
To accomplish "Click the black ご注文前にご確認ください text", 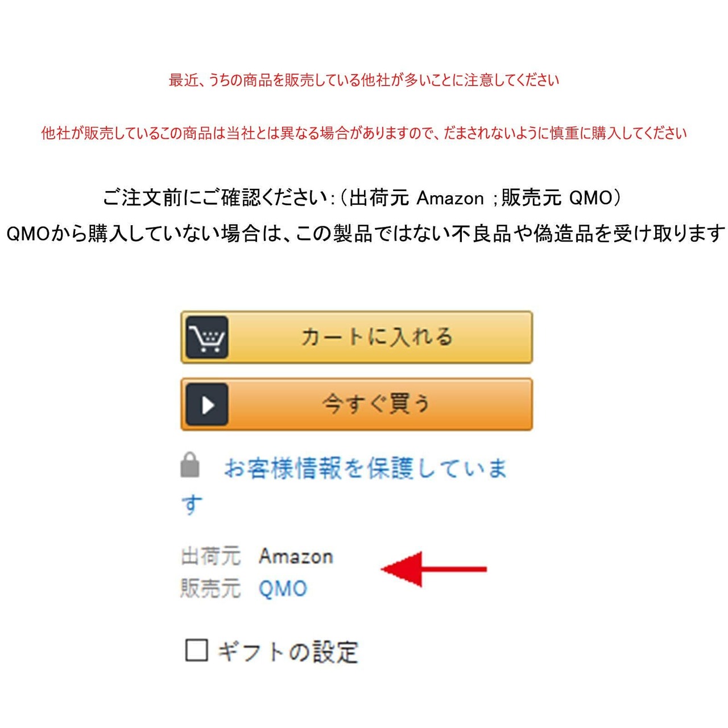I will click(x=216, y=198).
